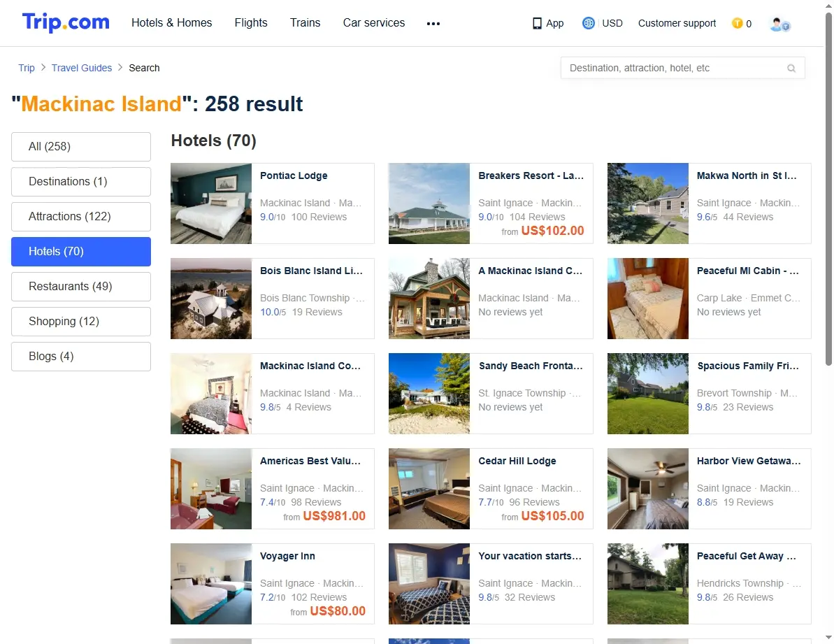
Task: Open the Flights menu item
Action: (251, 23)
